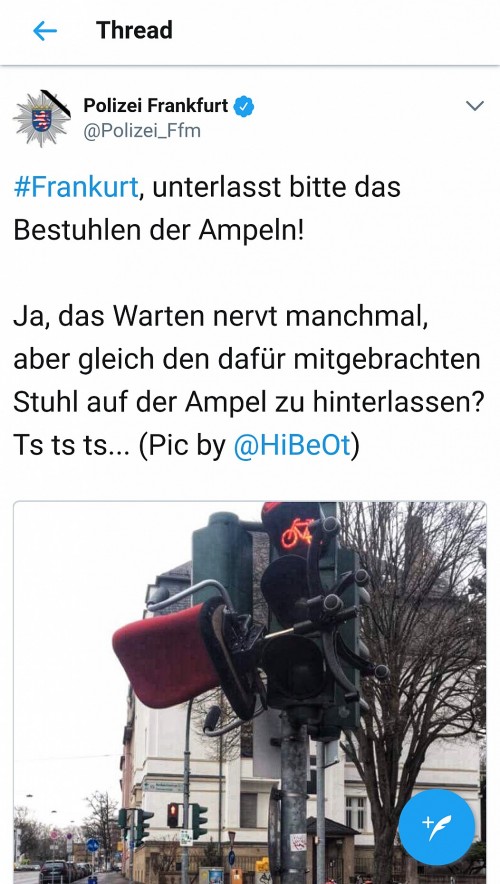Tap the Thread header title
This screenshot has width=500, height=884.
[x=134, y=30]
